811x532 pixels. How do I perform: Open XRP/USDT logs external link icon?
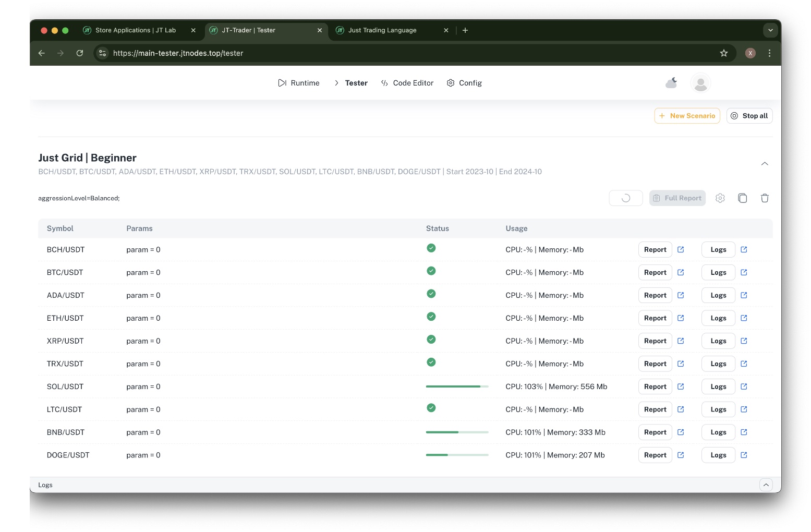point(744,341)
